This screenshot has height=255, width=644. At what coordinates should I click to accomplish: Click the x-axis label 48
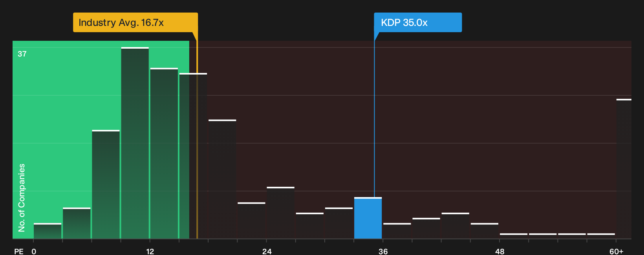click(499, 251)
